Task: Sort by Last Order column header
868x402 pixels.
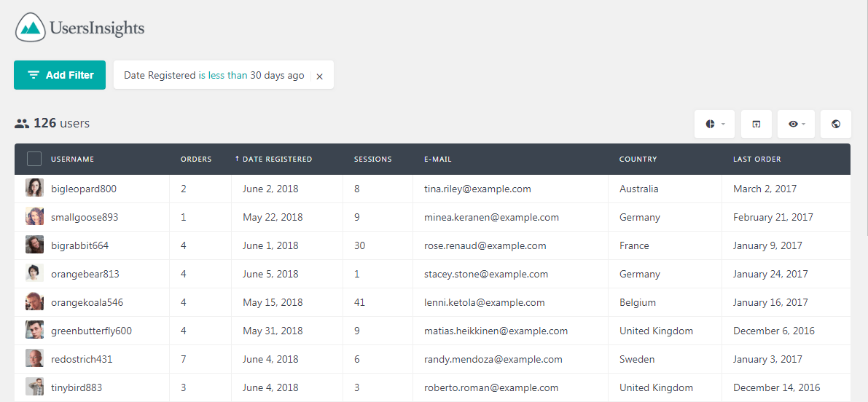Action: pos(756,159)
